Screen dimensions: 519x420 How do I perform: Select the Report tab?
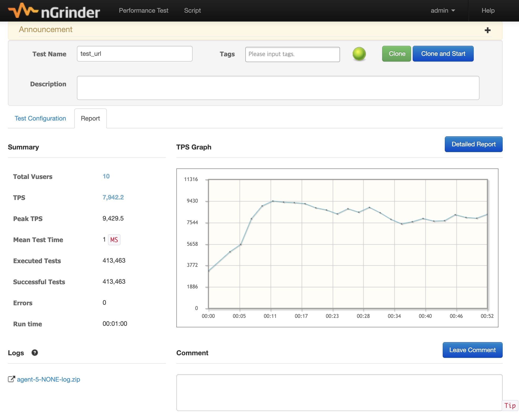[x=90, y=118]
